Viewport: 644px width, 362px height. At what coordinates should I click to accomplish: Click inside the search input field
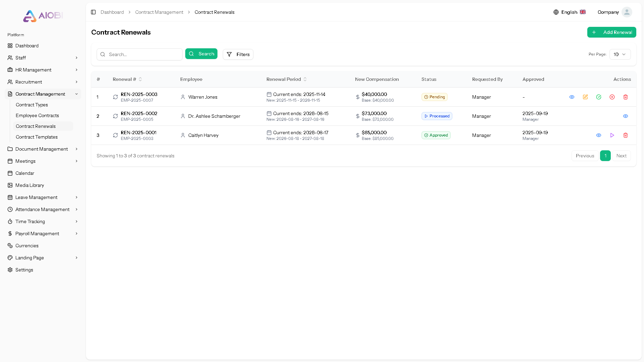[x=139, y=54]
